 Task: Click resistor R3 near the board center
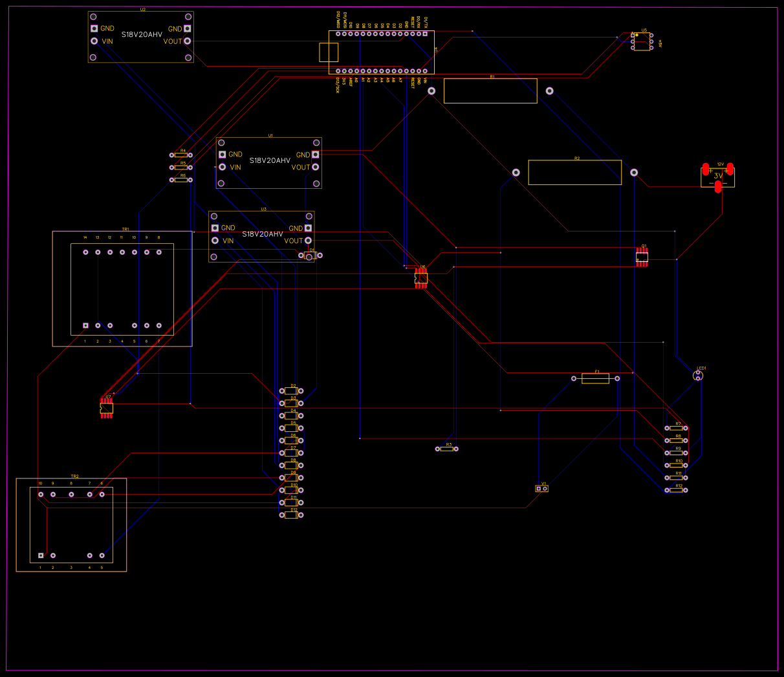pyautogui.click(x=446, y=448)
